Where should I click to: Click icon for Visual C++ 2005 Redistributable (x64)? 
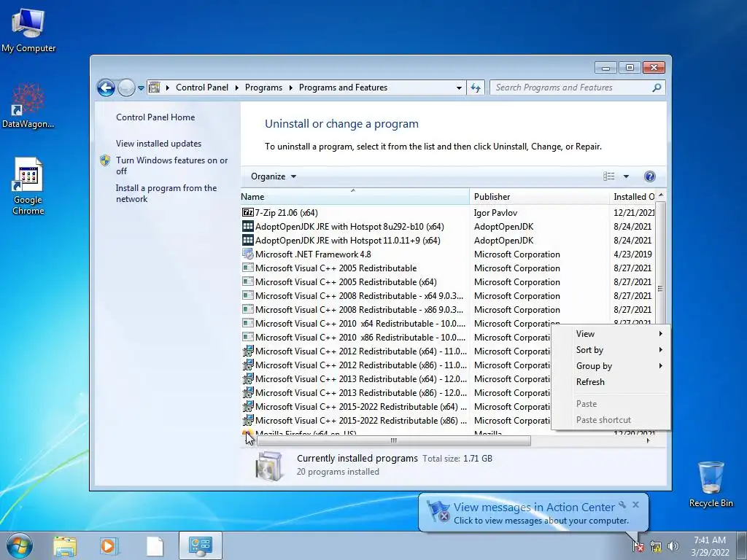click(248, 281)
